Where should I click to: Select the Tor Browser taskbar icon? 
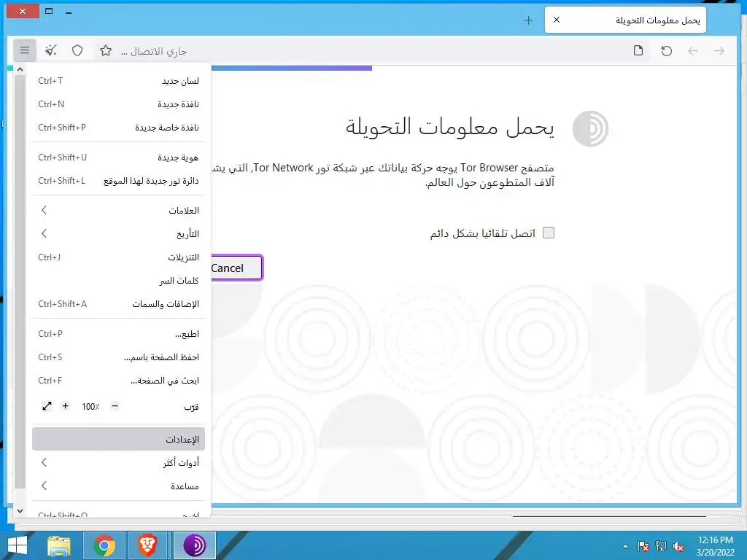pos(194,545)
